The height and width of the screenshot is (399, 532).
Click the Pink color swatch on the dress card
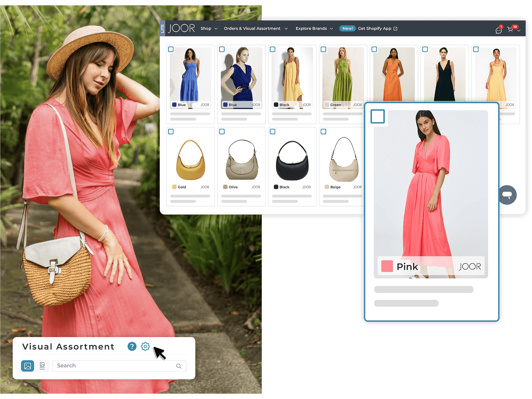tap(387, 266)
